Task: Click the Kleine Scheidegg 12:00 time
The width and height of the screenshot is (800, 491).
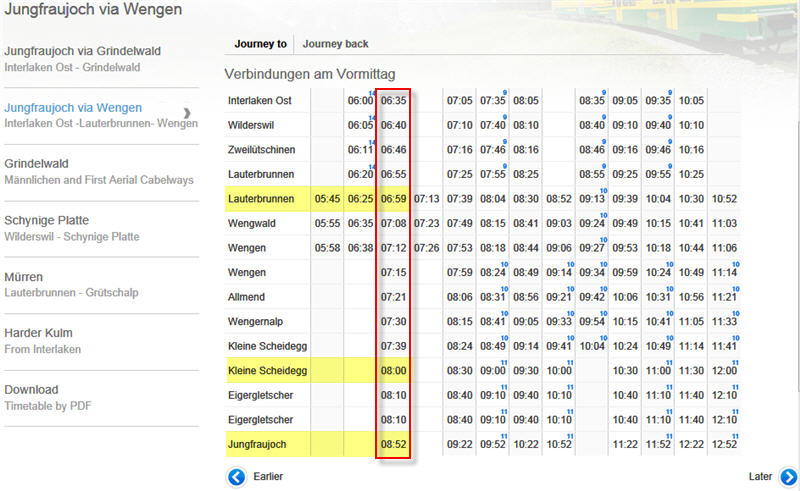Action: click(x=724, y=371)
